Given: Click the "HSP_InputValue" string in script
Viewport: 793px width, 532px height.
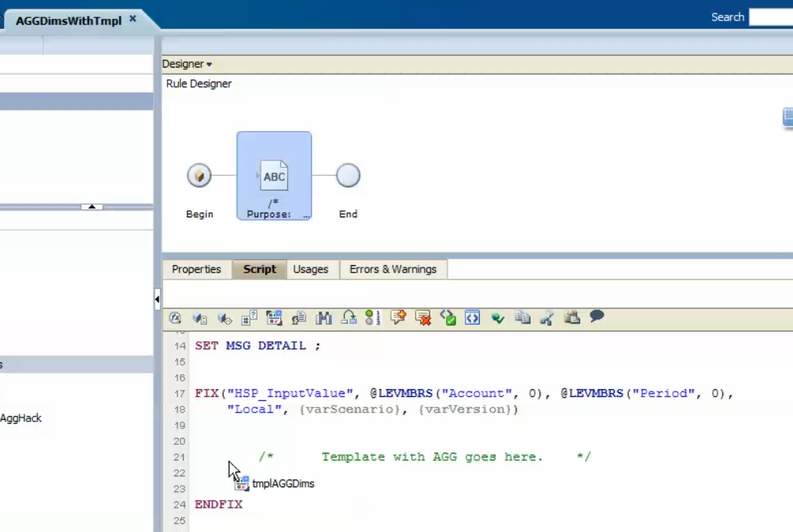Looking at the screenshot, I should coord(290,393).
